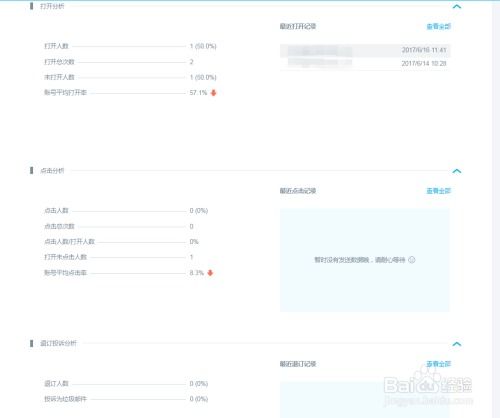Click the 退订人数 label
The width and height of the screenshot is (500, 418).
click(56, 384)
